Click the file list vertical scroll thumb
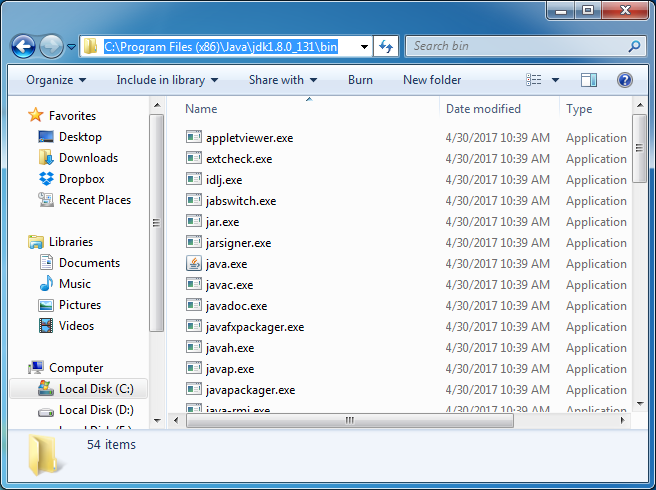 pos(639,148)
